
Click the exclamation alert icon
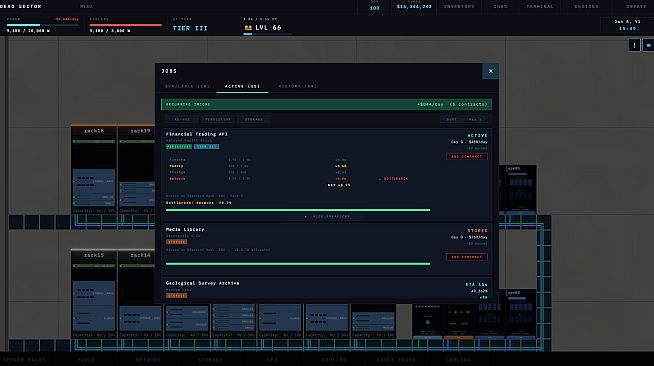[634, 45]
